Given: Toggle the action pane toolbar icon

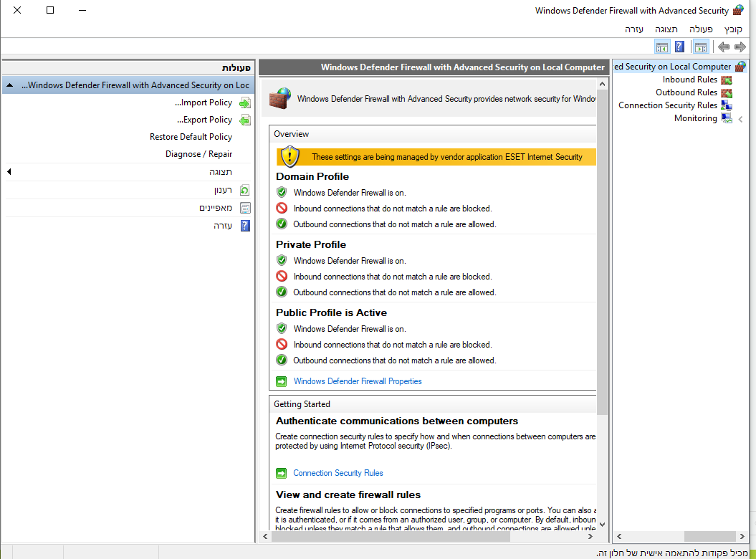Looking at the screenshot, I should [662, 47].
